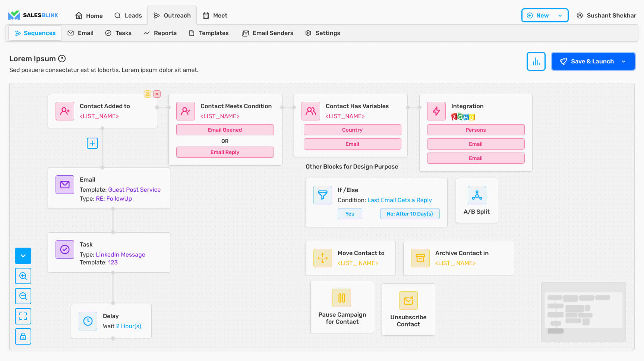Screen dimensions: 644x361
Task: Delete the Contact Added block via red X
Action: [x=157, y=94]
